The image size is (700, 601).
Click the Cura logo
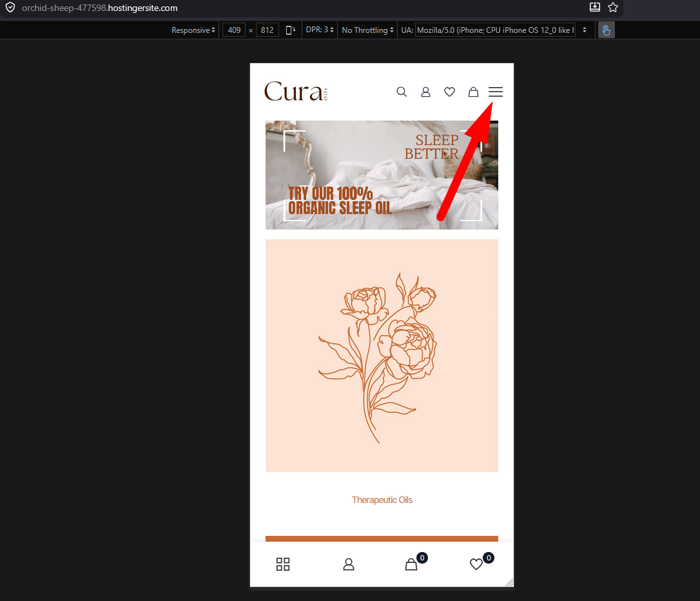(x=296, y=92)
